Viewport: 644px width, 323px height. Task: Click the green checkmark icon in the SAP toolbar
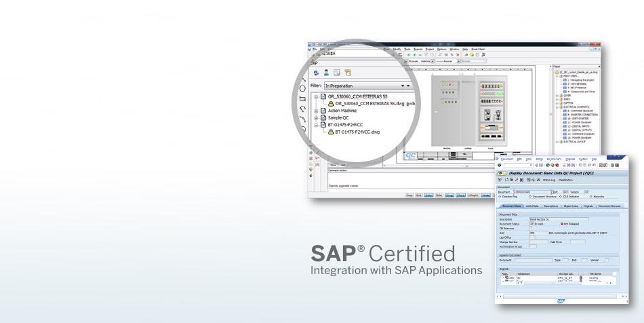[500, 165]
